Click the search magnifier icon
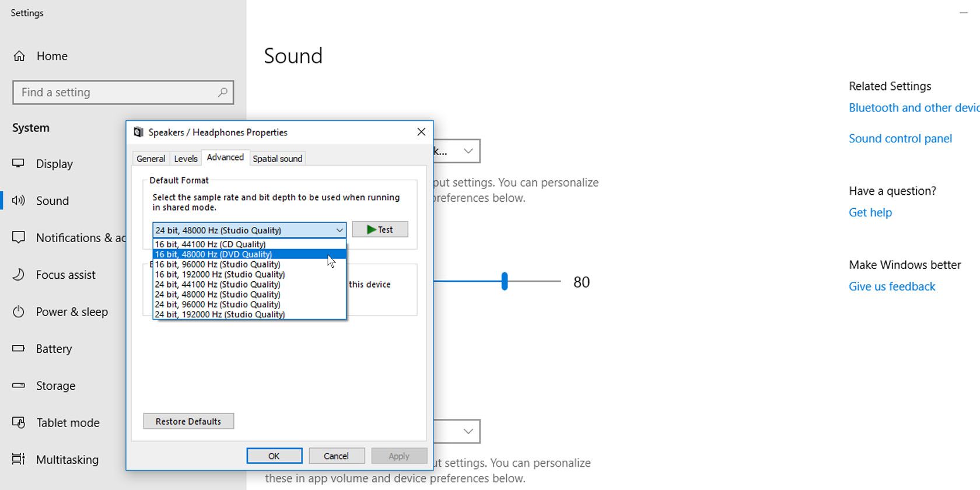The width and height of the screenshot is (980, 490). [x=222, y=92]
